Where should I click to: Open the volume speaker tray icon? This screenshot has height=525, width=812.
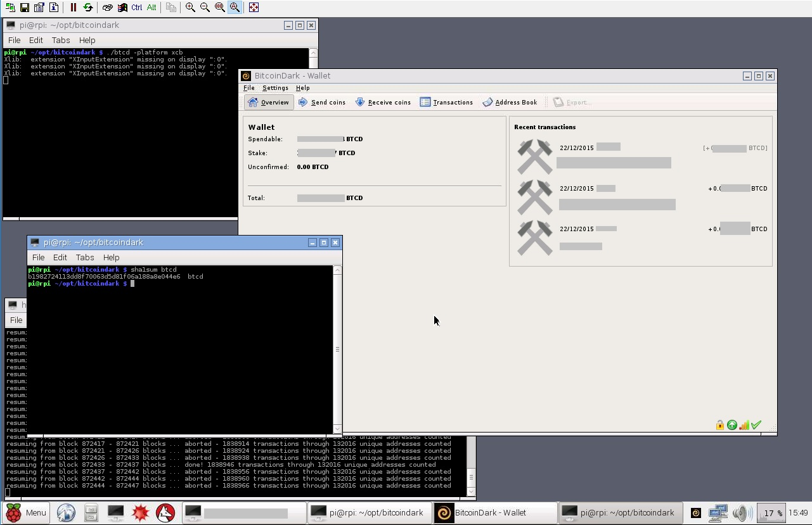coord(741,513)
